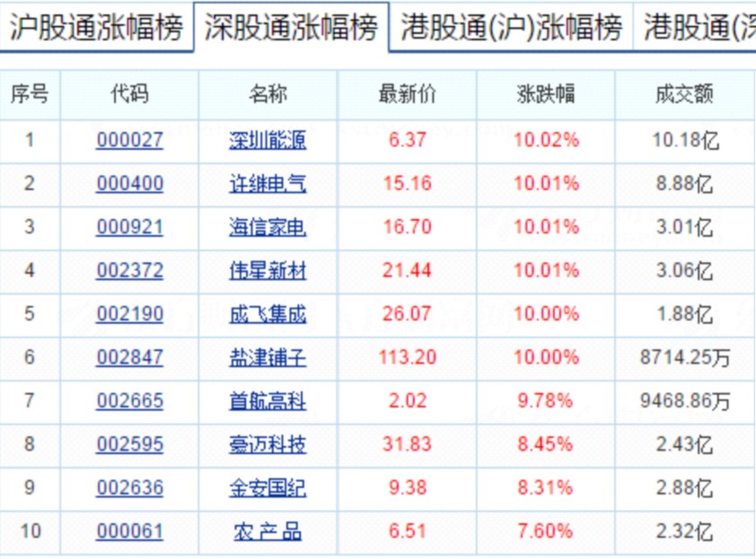Open stock code 002847 link

130,357
